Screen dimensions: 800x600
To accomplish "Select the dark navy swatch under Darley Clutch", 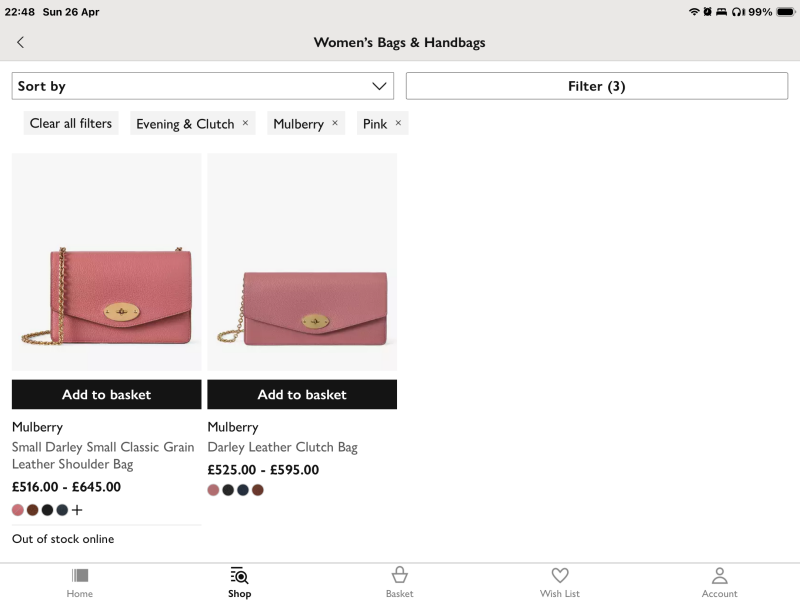I will click(x=243, y=490).
